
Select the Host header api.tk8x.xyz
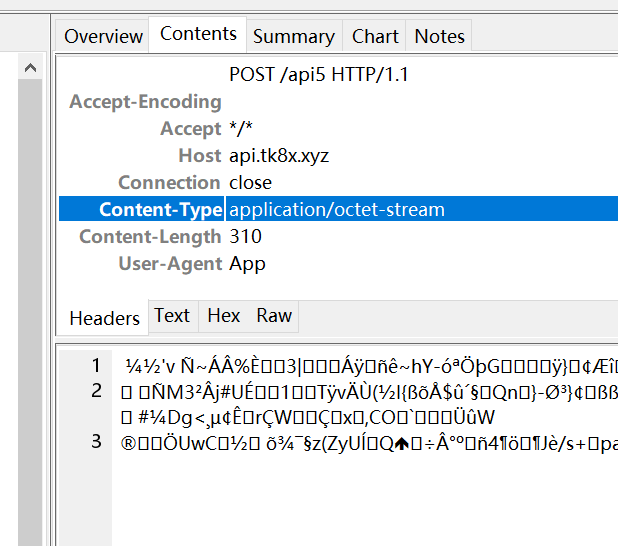click(x=278, y=156)
